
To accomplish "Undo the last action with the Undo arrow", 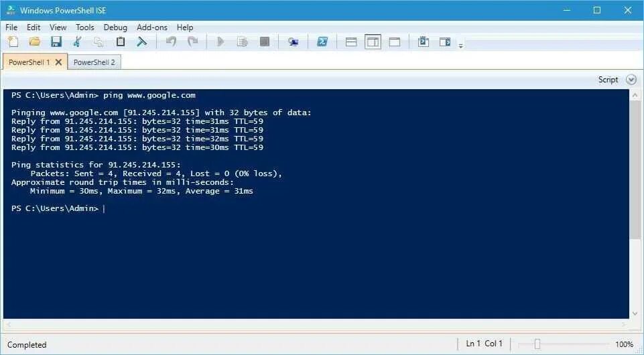I will click(171, 42).
